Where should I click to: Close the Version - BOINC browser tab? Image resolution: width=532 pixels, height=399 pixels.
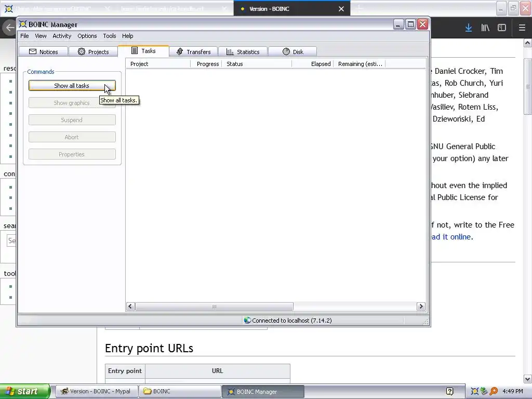coord(341,9)
